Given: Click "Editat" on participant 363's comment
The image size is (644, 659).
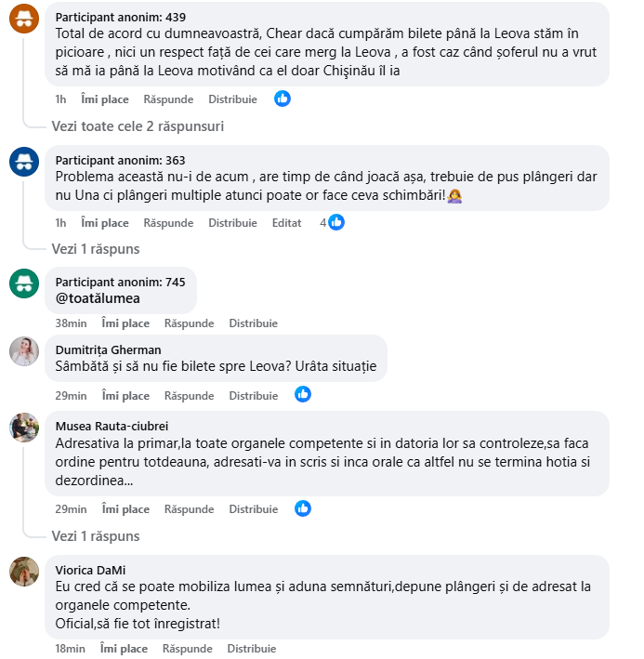Looking at the screenshot, I should 286,223.
